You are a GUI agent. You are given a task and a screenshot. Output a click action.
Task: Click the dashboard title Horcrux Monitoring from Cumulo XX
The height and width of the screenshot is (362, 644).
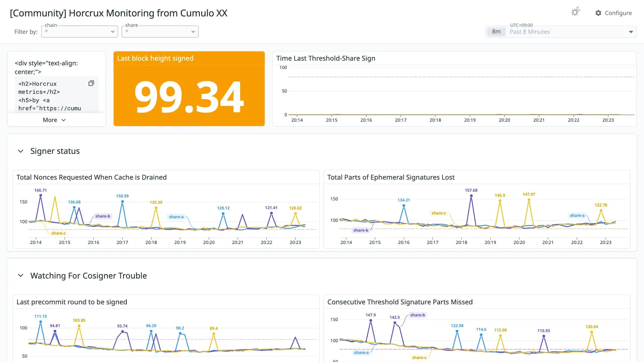tap(118, 13)
